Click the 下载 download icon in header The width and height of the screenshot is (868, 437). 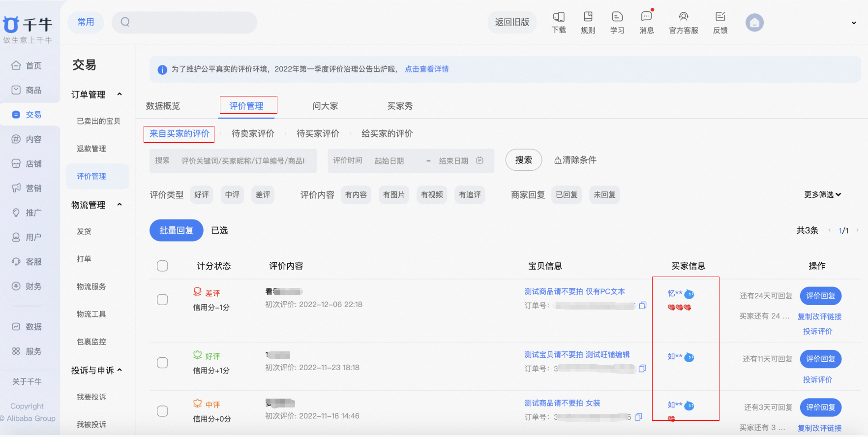click(559, 17)
